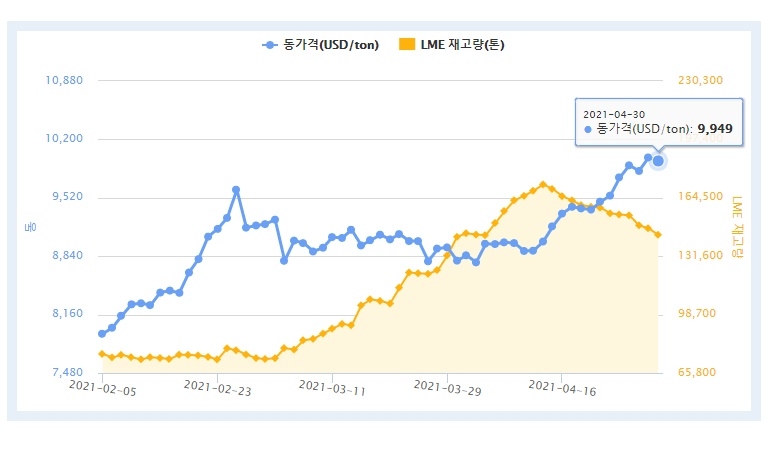Click the 2021-02-23 x-axis date label
This screenshot has width=783, height=450.
[220, 385]
